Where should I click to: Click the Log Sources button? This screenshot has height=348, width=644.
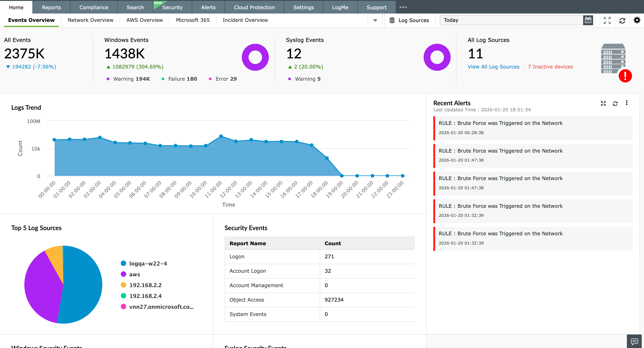tap(409, 20)
